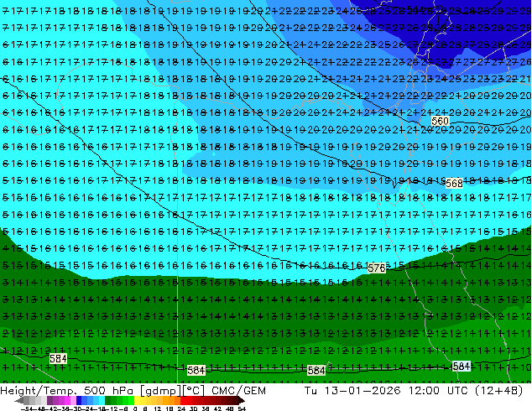Viewport: 532px width, 411px height.
Task: Click the date Tu 13-01-2026 text
Action: (x=352, y=391)
